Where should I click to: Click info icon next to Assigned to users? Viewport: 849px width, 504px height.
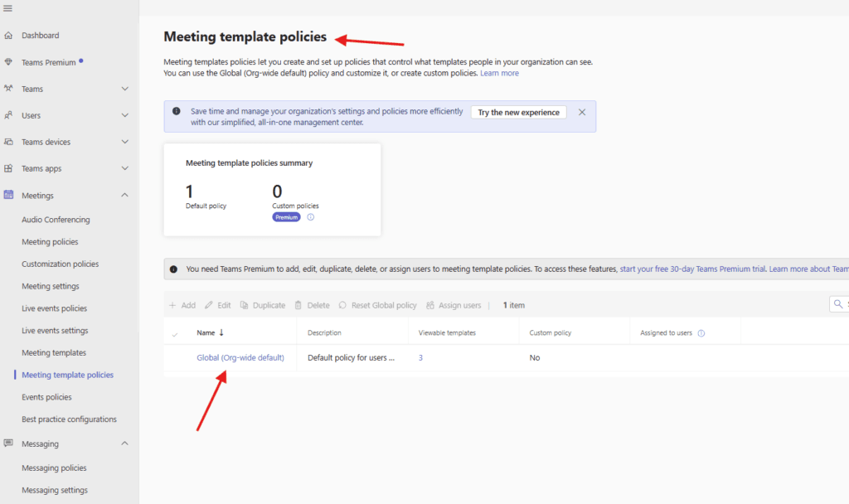pyautogui.click(x=701, y=333)
